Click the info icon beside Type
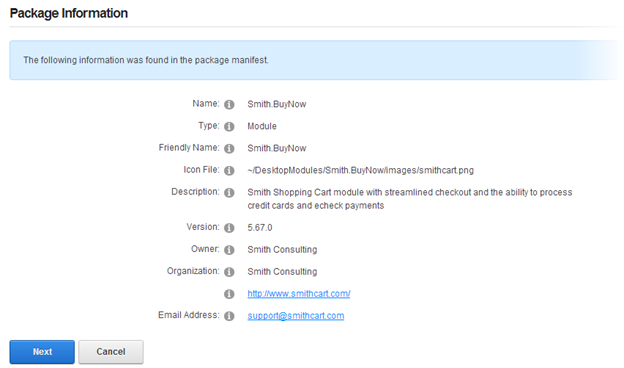Image resolution: width=624 pixels, height=368 pixels. pos(229,127)
